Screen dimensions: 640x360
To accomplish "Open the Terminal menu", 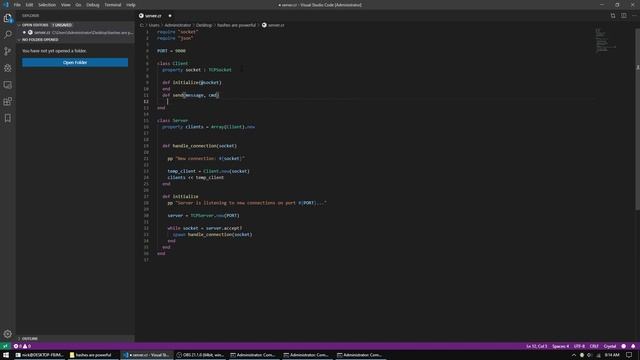I will click(x=113, y=5).
